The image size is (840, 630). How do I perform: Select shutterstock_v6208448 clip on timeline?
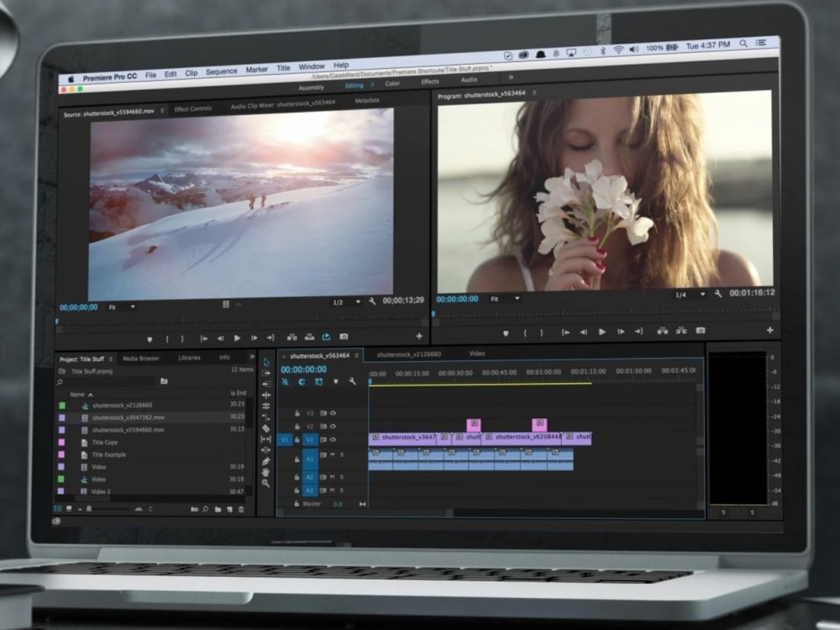pyautogui.click(x=522, y=438)
